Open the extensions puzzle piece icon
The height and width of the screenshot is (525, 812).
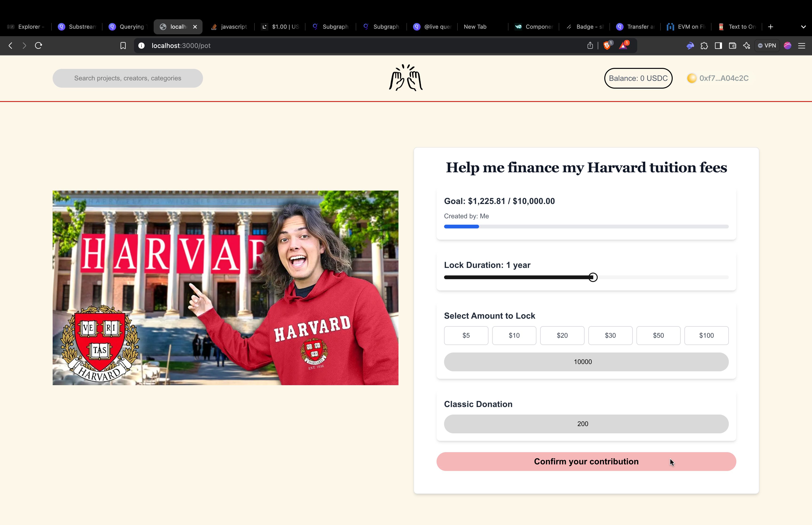704,46
